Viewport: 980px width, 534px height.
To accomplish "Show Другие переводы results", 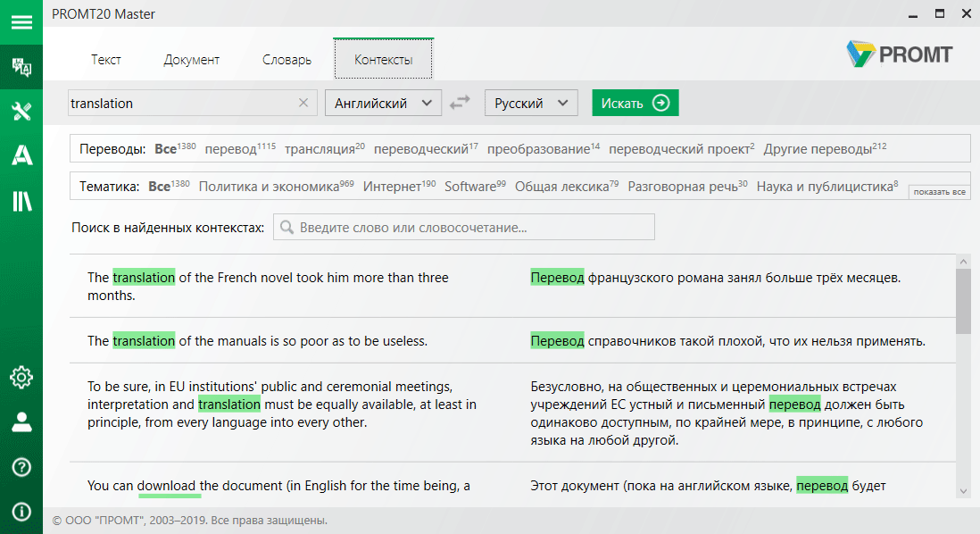I will (825, 149).
